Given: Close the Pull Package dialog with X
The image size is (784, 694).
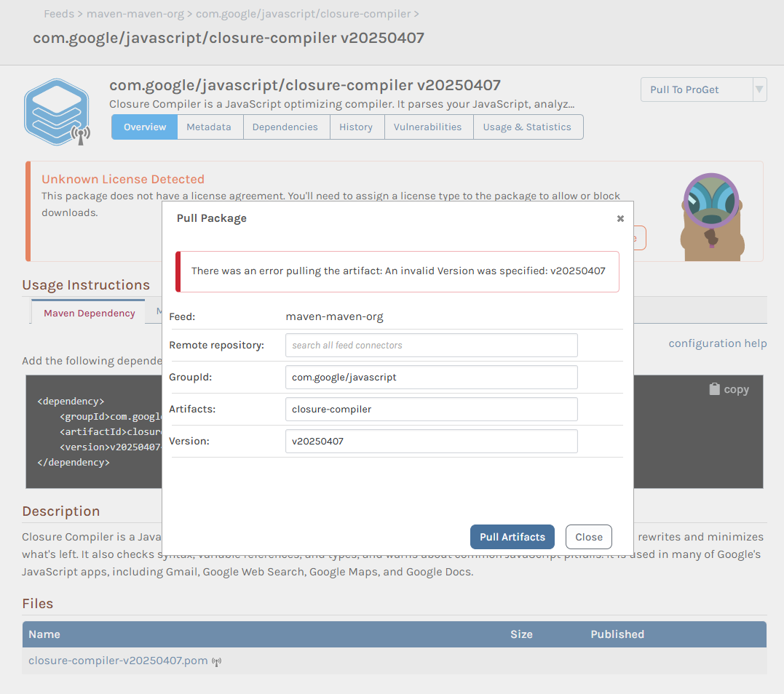Looking at the screenshot, I should 620,218.
